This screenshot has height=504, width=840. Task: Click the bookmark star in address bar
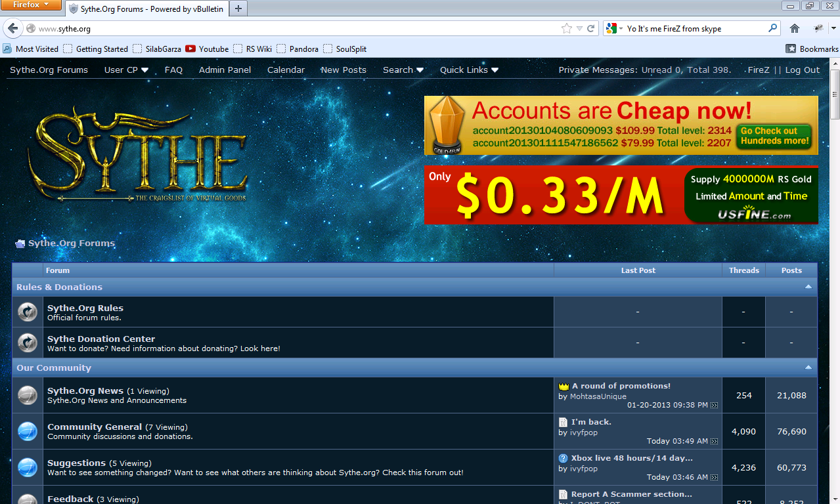point(566,28)
